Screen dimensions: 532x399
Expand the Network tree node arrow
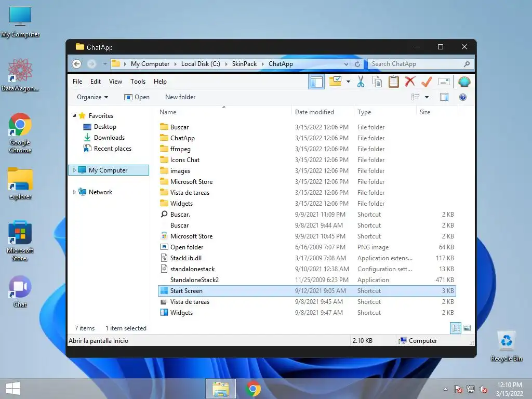point(74,192)
